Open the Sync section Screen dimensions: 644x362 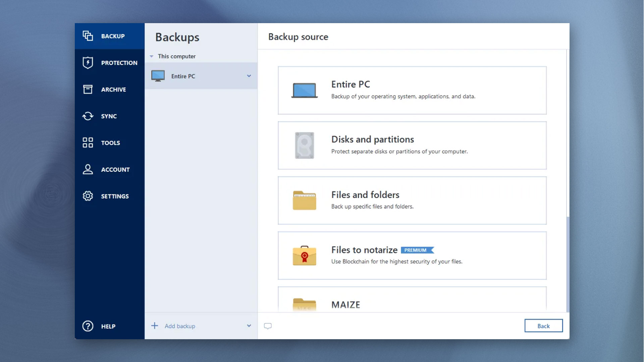(109, 116)
